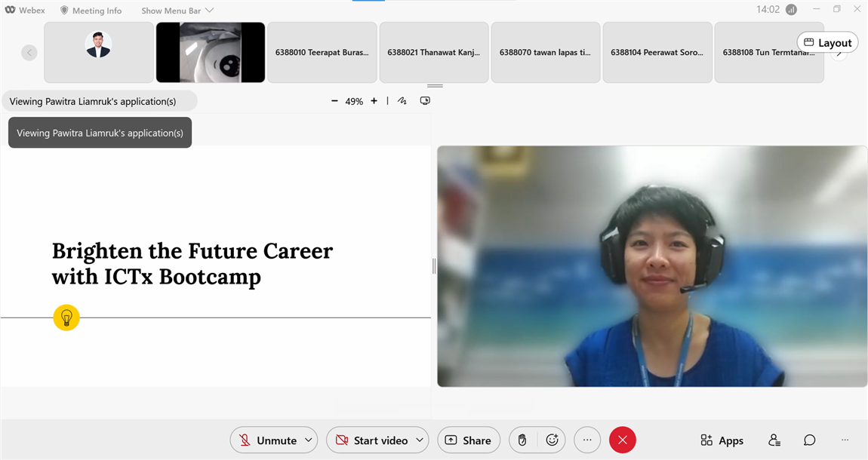868x460 pixels.
Task: Unmute the microphone
Action: point(267,440)
